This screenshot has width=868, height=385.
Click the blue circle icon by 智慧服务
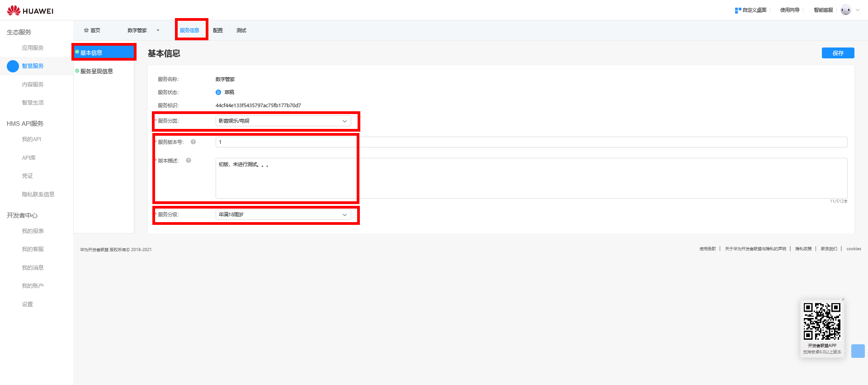click(x=13, y=66)
